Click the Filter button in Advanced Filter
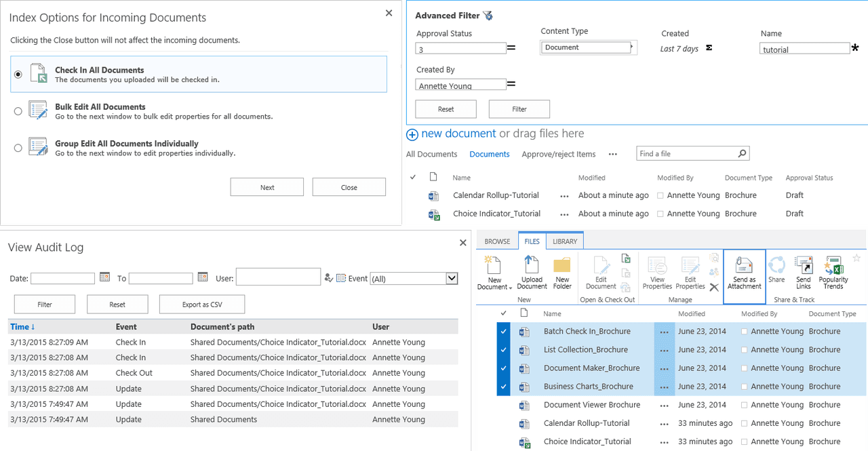This screenshot has width=868, height=451. click(x=519, y=109)
